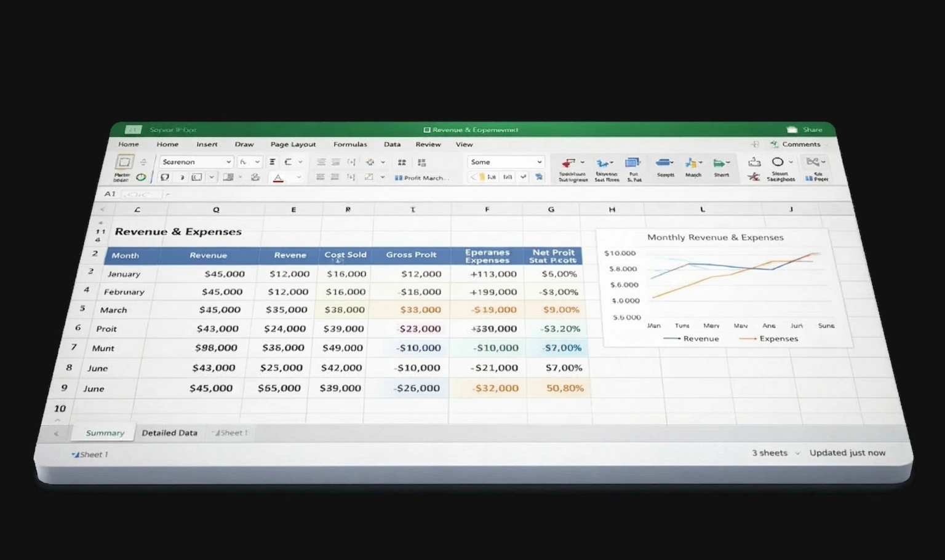945x560 pixels.
Task: Click the Paste clipboard icon
Action: [x=124, y=162]
